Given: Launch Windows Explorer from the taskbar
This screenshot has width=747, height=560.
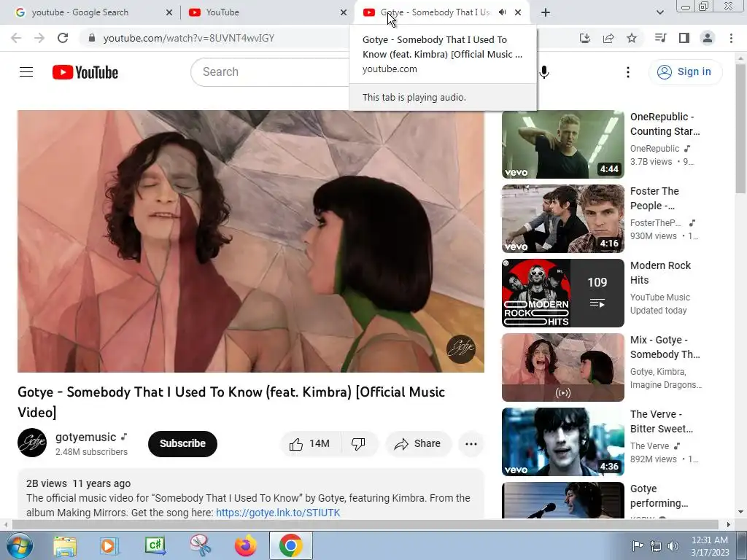Looking at the screenshot, I should point(65,545).
